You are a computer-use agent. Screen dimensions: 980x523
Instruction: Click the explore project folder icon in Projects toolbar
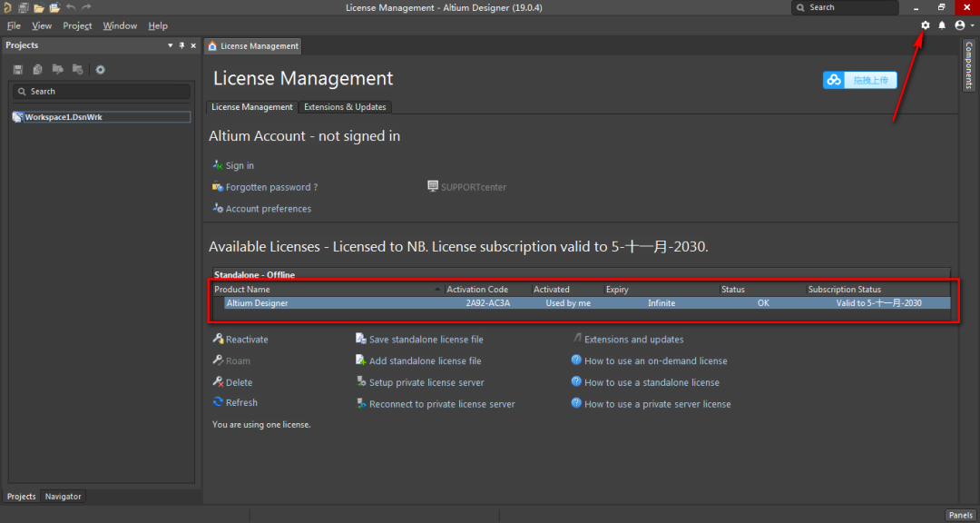(57, 69)
